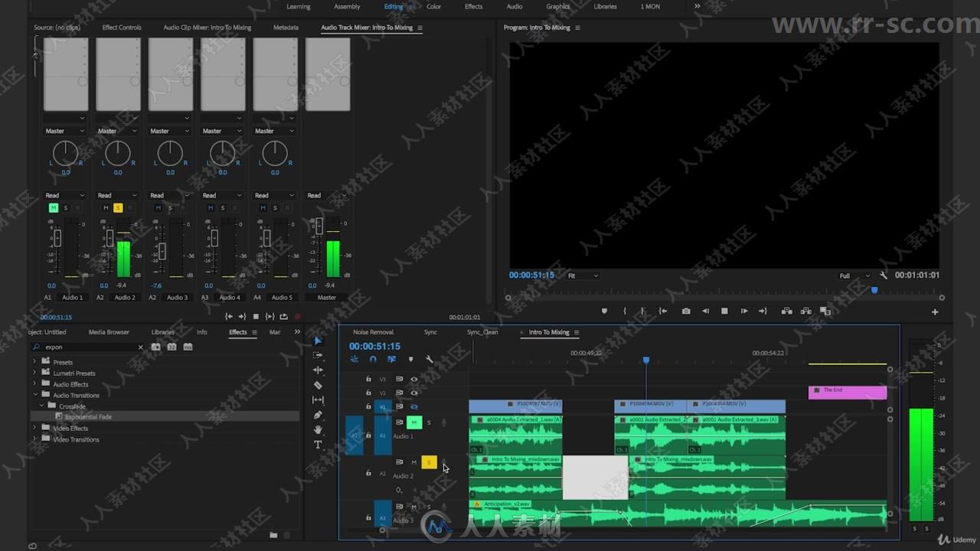This screenshot has height=551, width=980.
Task: Toggle V2 track output eye
Action: pyautogui.click(x=414, y=393)
